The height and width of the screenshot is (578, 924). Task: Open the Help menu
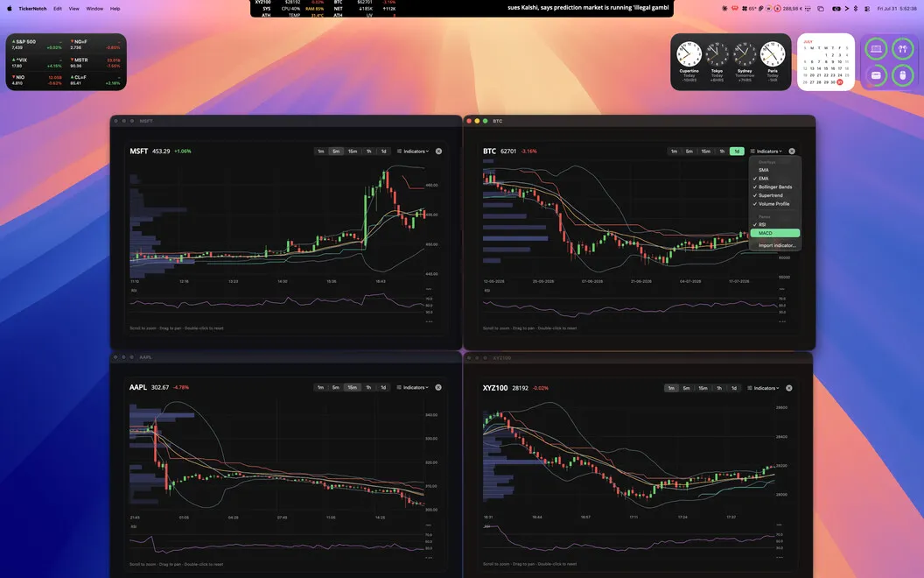tap(115, 9)
